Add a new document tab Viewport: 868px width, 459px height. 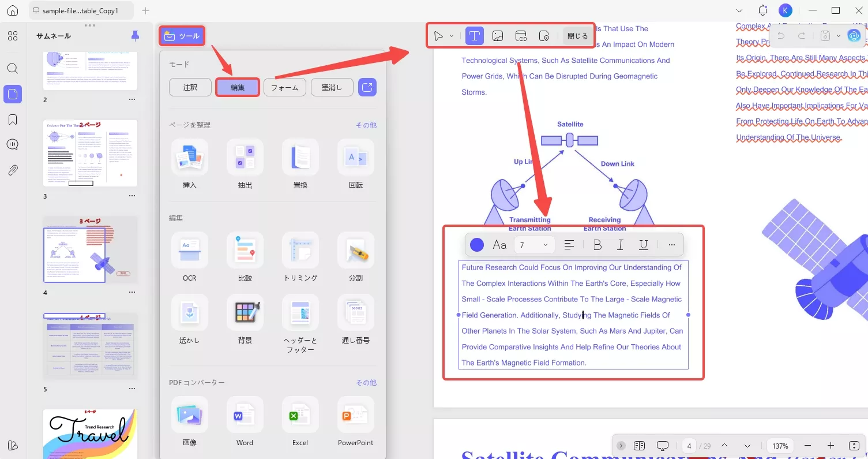[146, 10]
